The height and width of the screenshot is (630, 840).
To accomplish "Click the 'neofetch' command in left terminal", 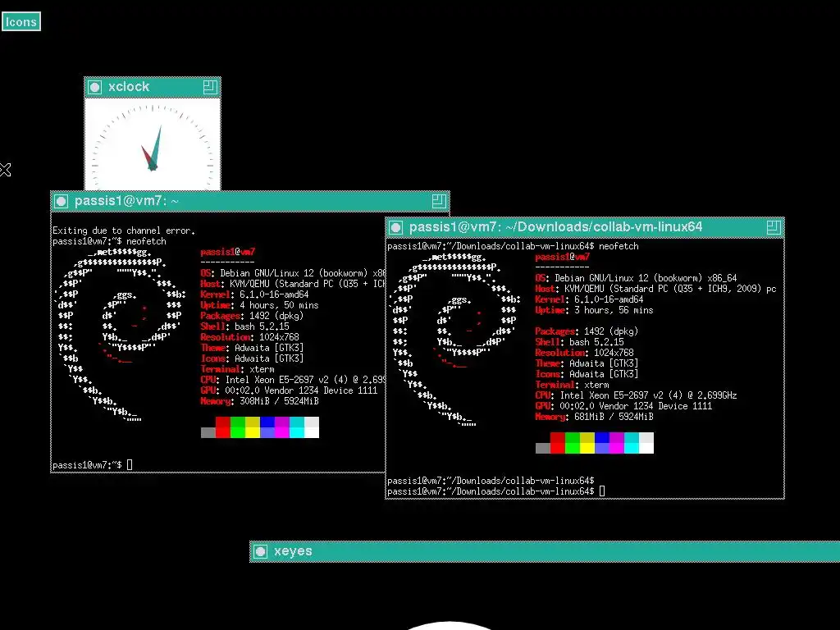I will [x=146, y=242].
